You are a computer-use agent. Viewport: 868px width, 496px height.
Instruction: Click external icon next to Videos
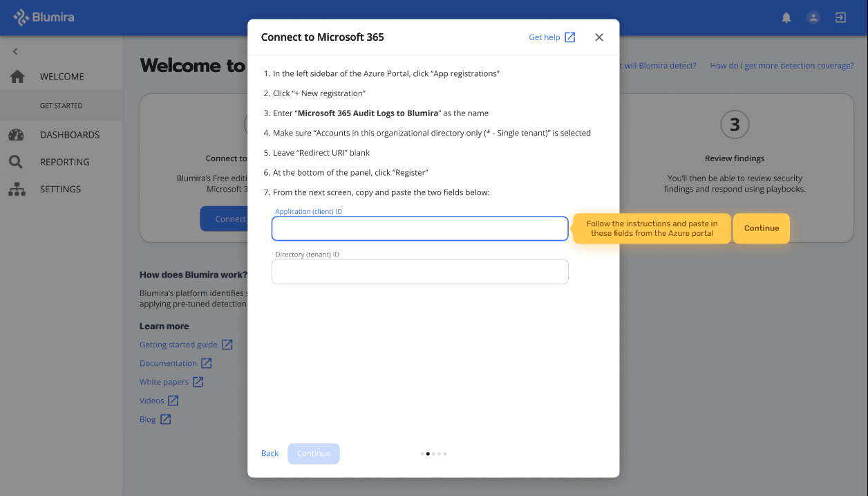(x=173, y=401)
